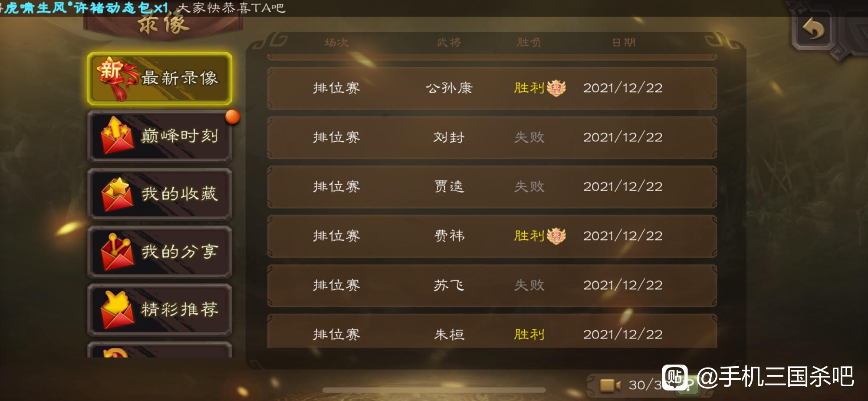The image size is (868, 401).
Task: Click the star envelope icon of 我的收藏
Action: 117,194
